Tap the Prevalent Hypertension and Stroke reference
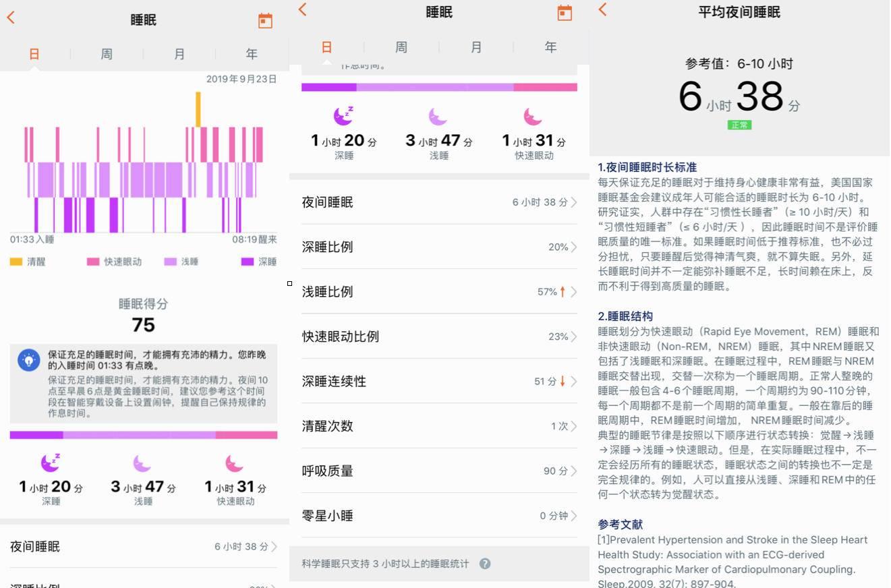Viewport: 891px width, 588px height. (x=732, y=562)
